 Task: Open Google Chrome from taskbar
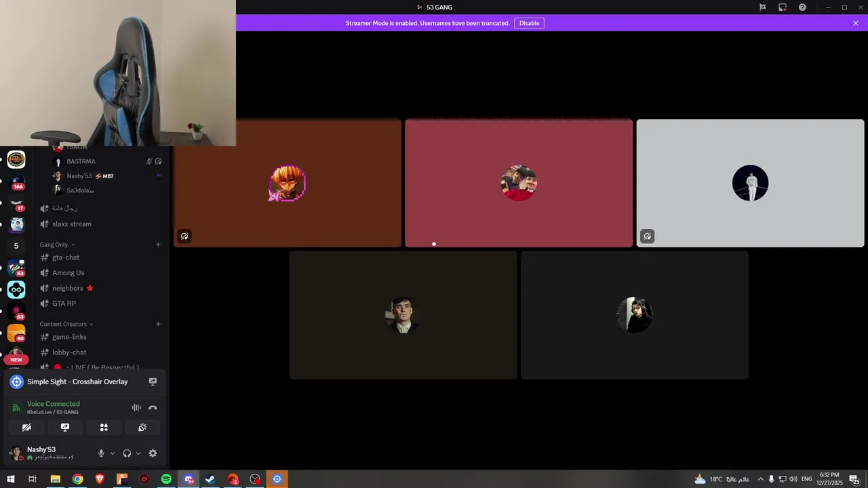click(x=78, y=479)
